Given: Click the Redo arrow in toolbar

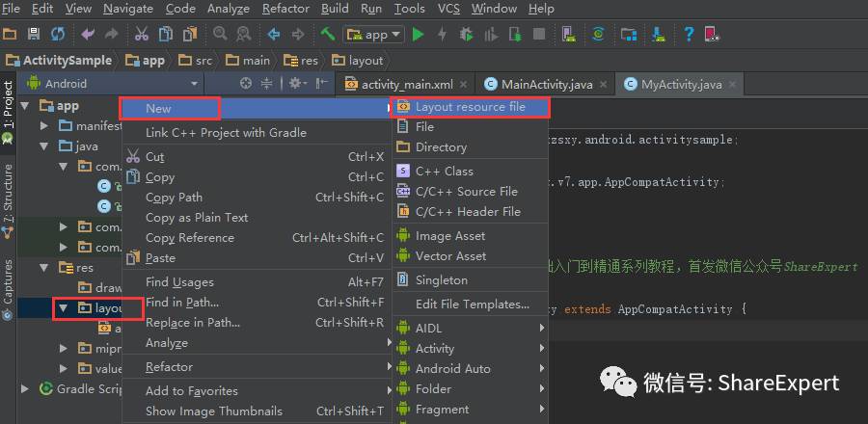Looking at the screenshot, I should 111,35.
